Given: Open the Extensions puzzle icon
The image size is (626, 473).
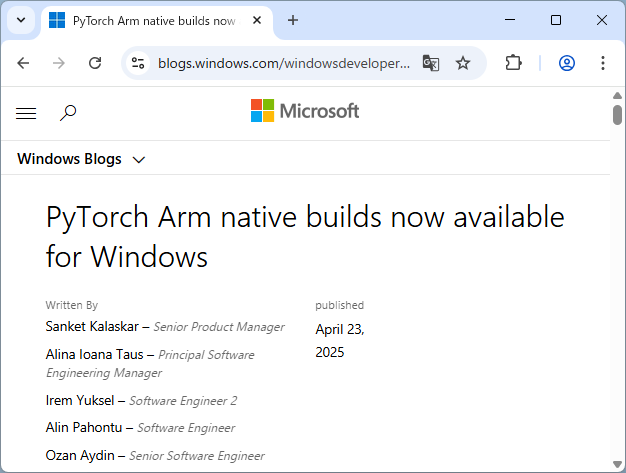Looking at the screenshot, I should (x=513, y=63).
